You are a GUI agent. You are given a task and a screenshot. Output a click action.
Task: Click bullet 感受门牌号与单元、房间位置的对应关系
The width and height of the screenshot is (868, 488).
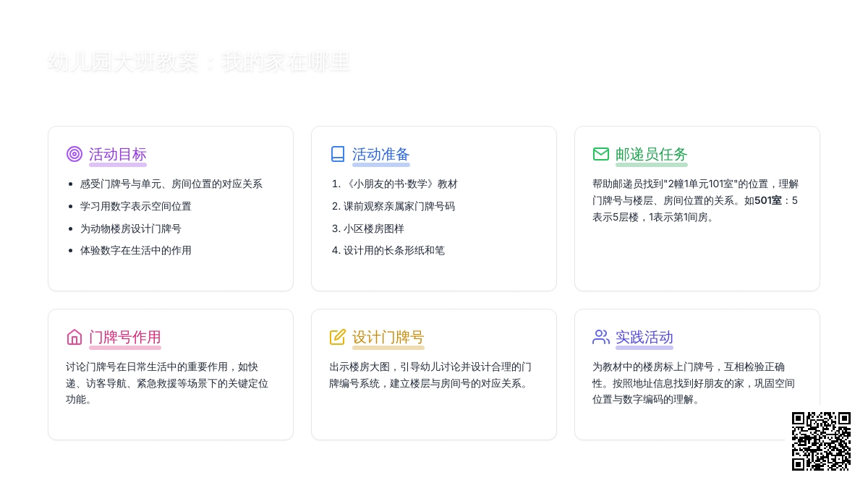click(171, 184)
